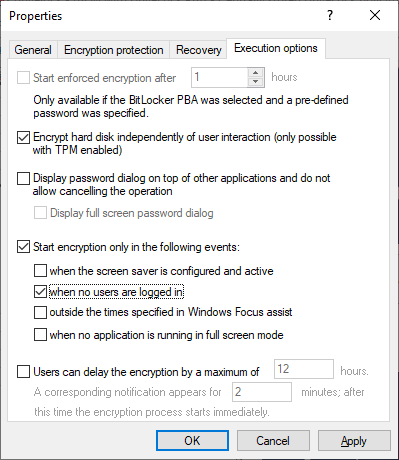Open the Encryption protection tab
The image size is (399, 460).
(114, 50)
